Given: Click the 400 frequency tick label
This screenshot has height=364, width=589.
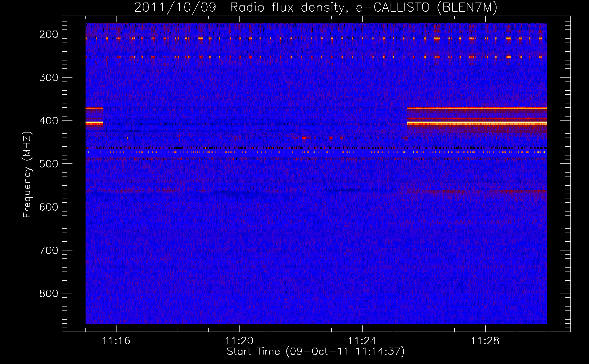Looking at the screenshot, I should (49, 121).
